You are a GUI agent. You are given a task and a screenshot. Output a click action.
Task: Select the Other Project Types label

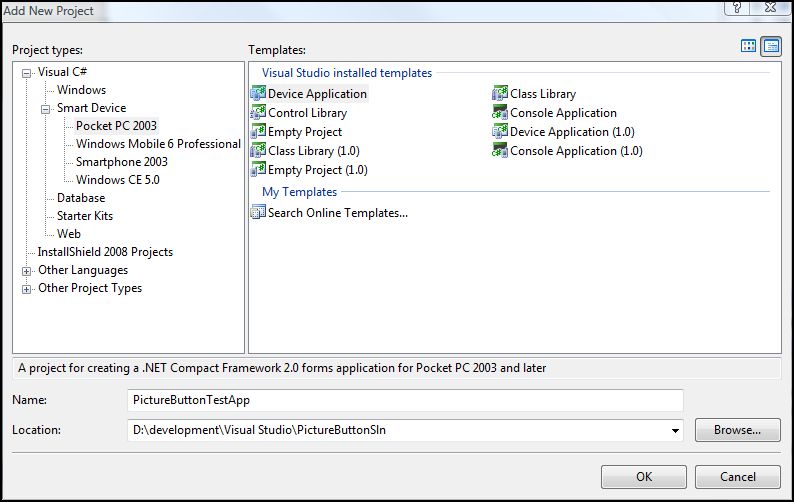90,288
